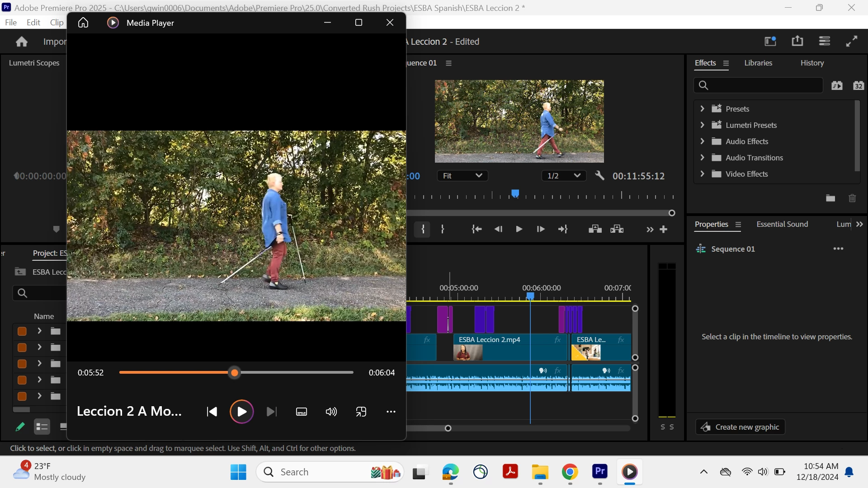The width and height of the screenshot is (868, 488).
Task: Click the Go to In point icon
Action: tap(476, 229)
